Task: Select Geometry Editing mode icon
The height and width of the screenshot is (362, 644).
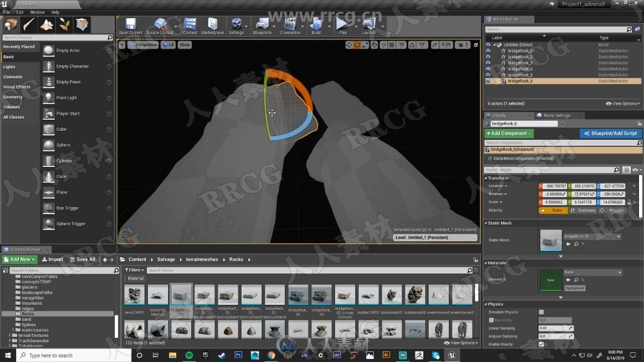Action: pos(82,25)
